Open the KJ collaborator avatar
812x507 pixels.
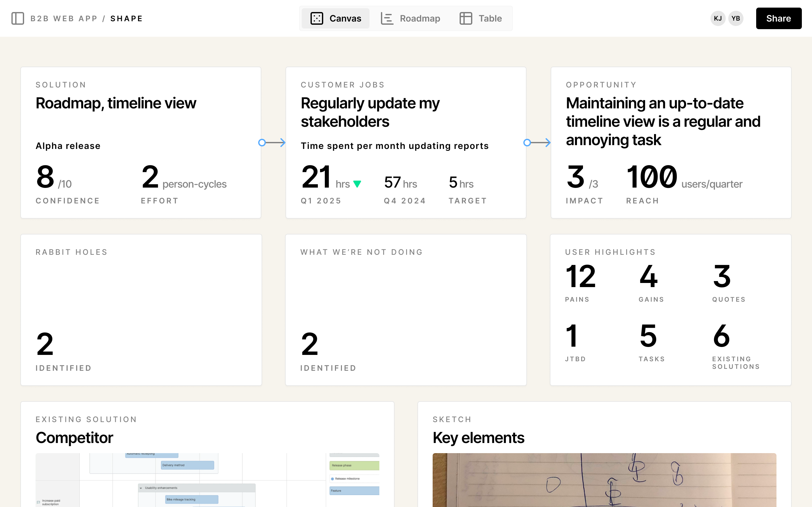tap(718, 18)
